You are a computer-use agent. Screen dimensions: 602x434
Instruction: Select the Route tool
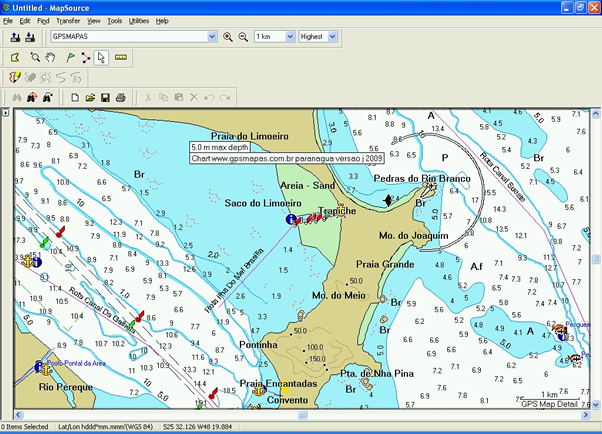[84, 57]
